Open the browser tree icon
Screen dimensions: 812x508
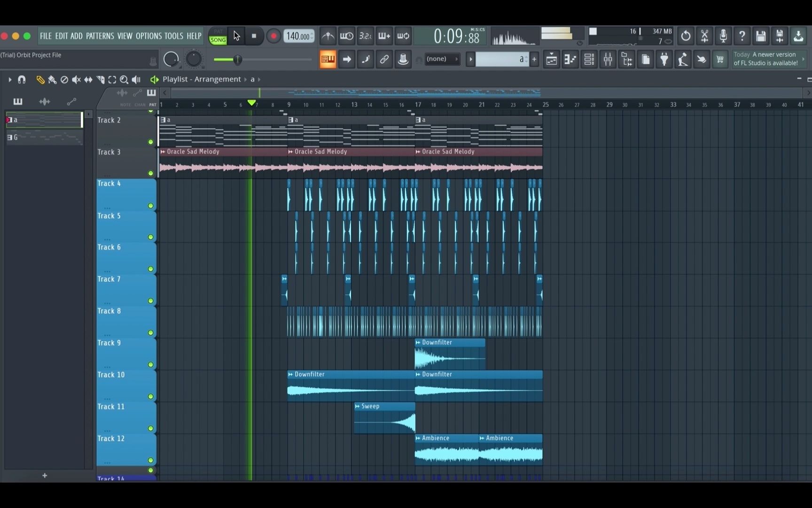point(626,59)
